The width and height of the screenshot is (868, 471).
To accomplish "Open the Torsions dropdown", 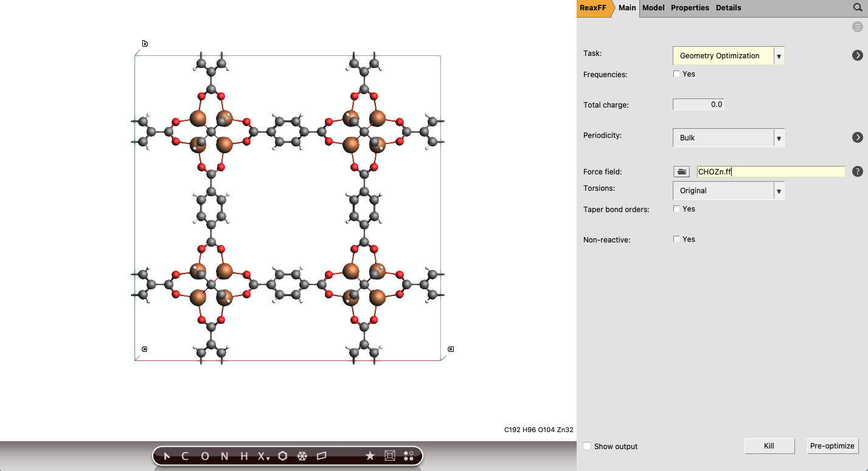I will click(779, 190).
